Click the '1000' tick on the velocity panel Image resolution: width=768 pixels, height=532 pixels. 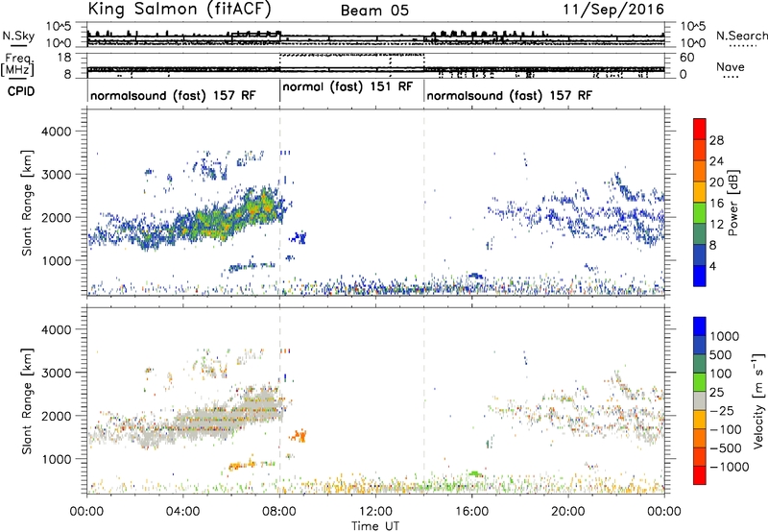56,459
